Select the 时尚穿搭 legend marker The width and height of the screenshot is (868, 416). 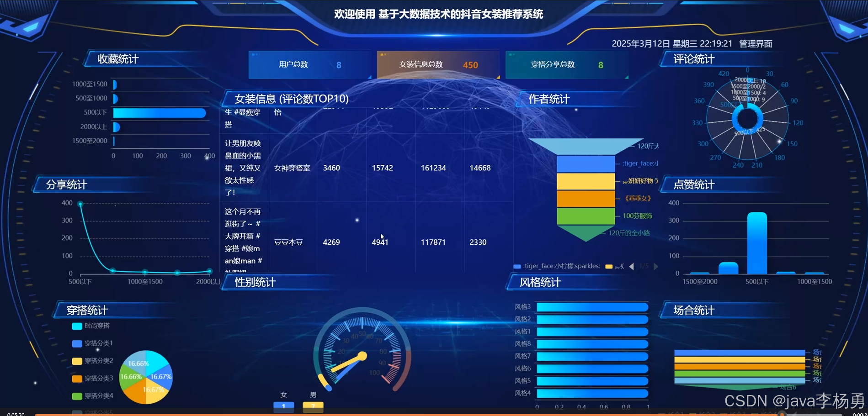(x=76, y=326)
